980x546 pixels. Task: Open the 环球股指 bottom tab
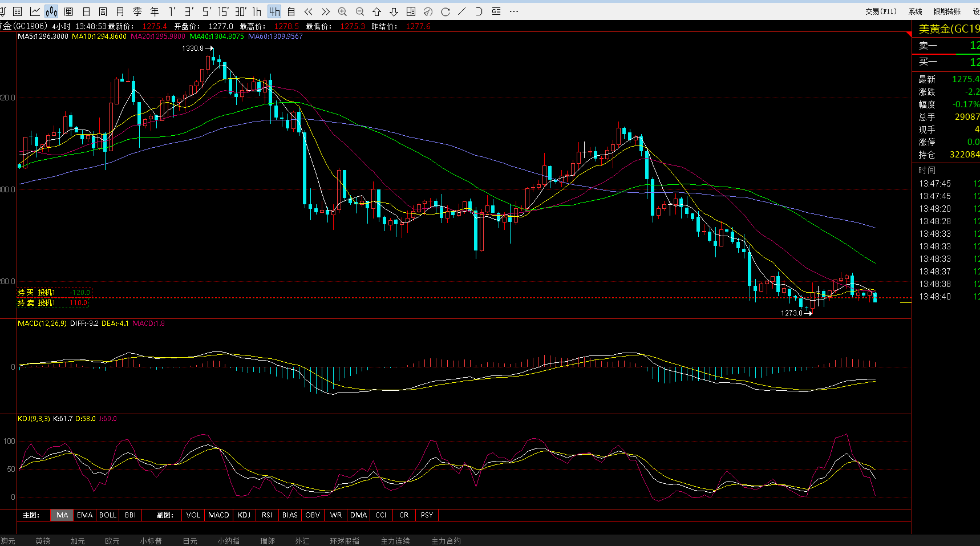click(345, 541)
